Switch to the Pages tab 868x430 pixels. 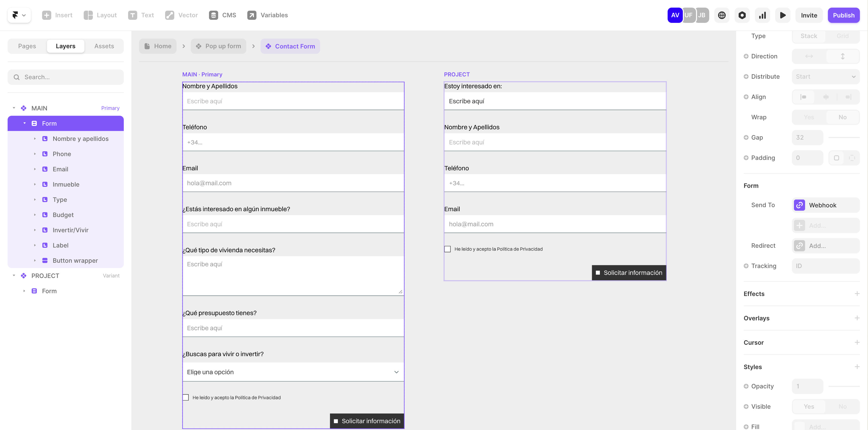click(27, 46)
